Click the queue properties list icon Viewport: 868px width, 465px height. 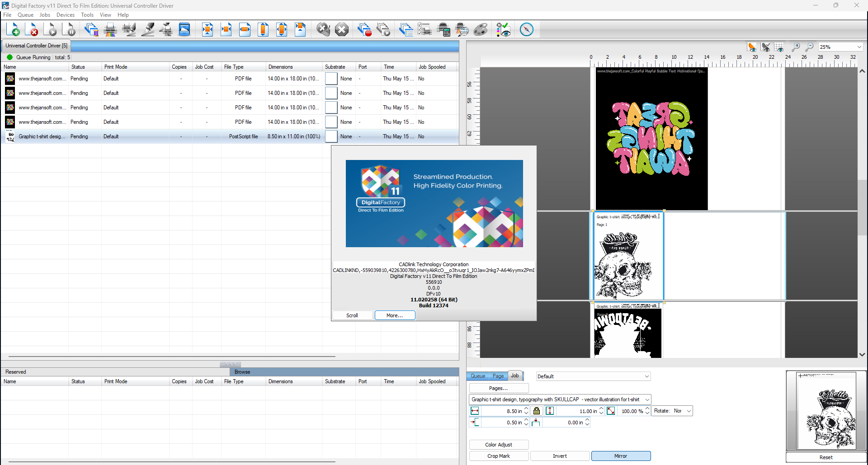(406, 29)
